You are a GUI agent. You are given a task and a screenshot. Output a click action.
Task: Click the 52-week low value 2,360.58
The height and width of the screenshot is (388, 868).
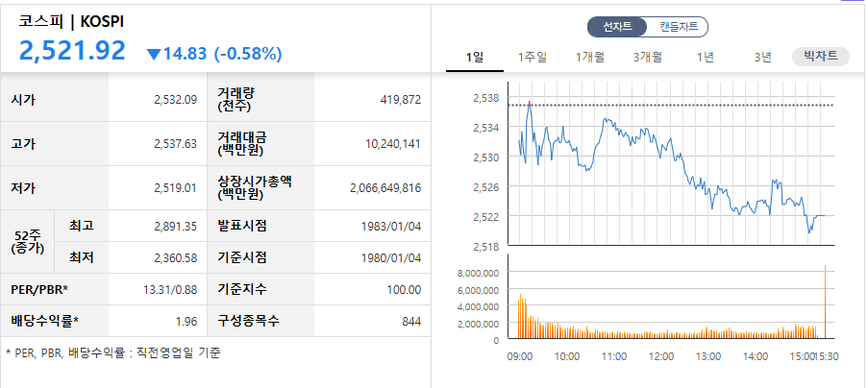tap(176, 257)
